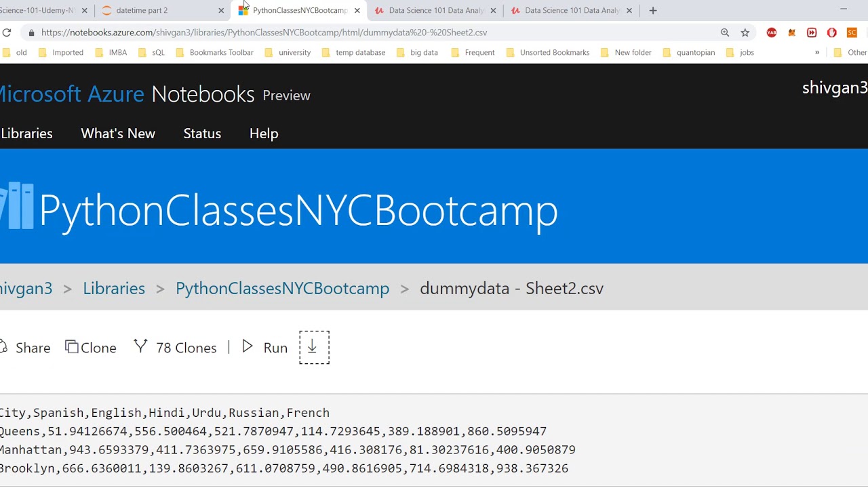The height and width of the screenshot is (488, 868).
Task: Show more bookmarks with the chevron
Action: click(x=817, y=52)
